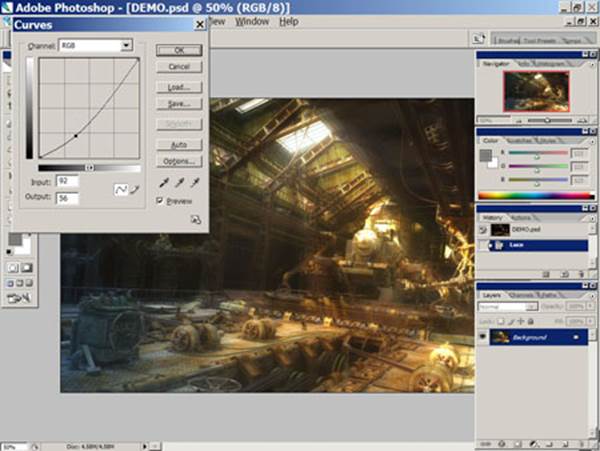Toggle lock position icon in Layers
600x451 pixels.
pyautogui.click(x=521, y=321)
